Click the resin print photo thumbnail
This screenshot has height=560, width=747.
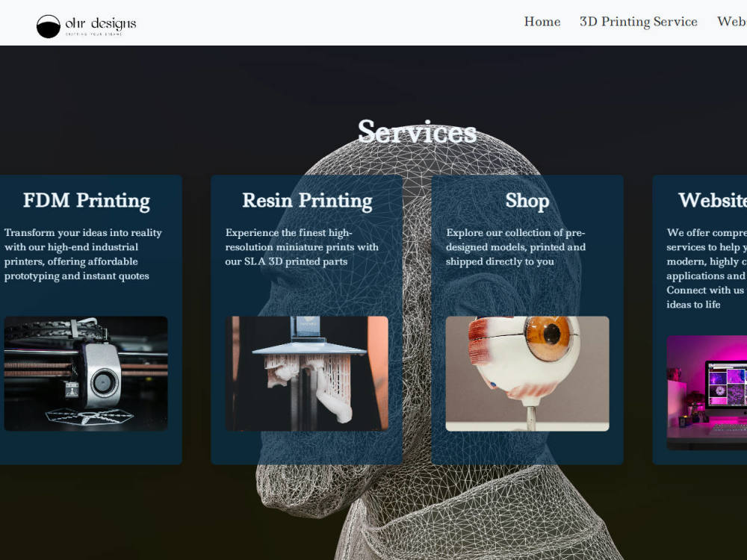click(307, 374)
